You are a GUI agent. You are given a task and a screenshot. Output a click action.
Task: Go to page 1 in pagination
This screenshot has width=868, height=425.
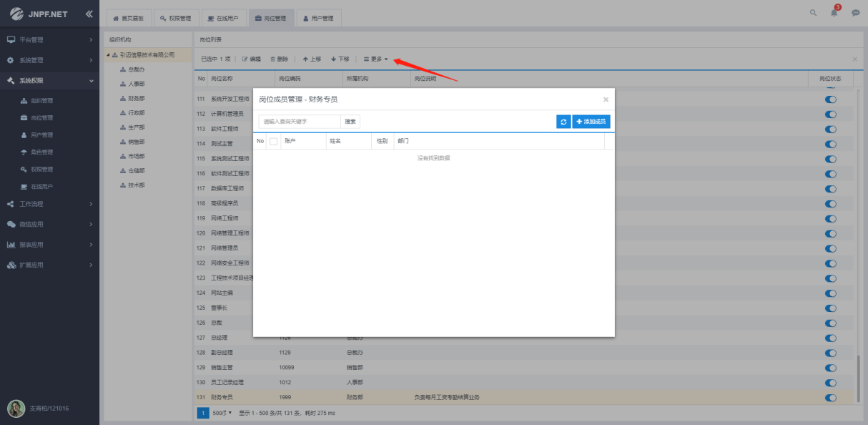click(203, 414)
